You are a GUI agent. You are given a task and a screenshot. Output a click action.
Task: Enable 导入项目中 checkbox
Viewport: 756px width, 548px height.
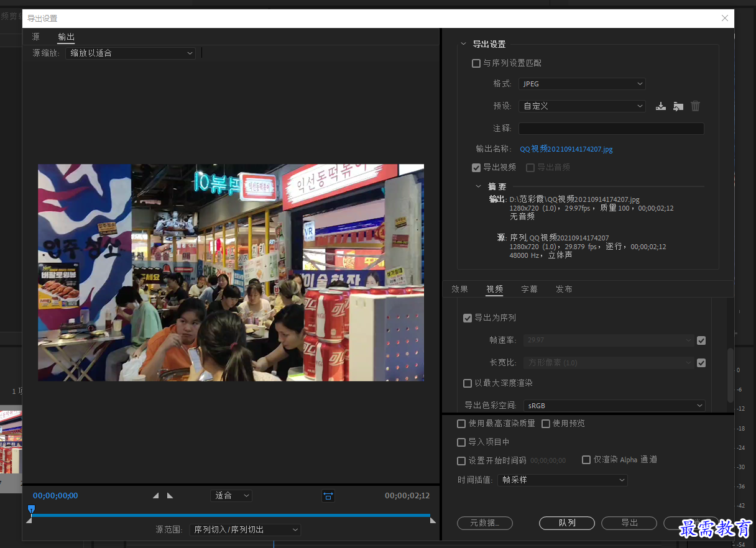(x=461, y=442)
